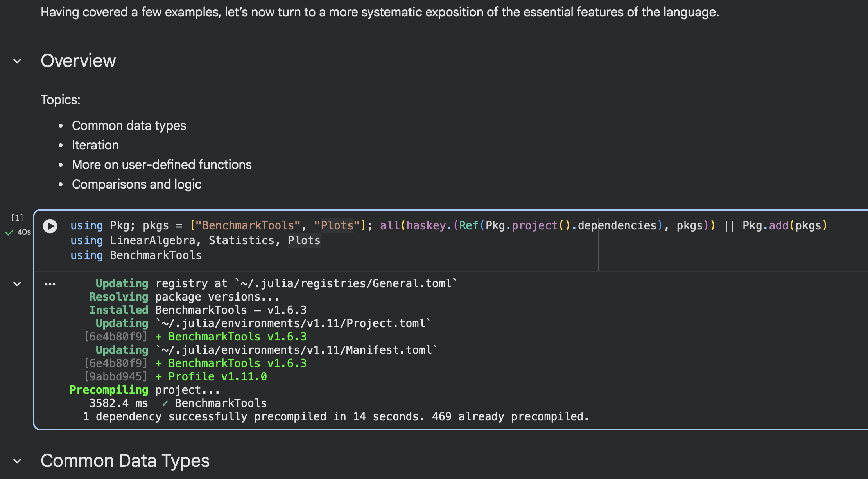Click the 40s execution time label
Screen dimensions: 868x479
tap(24, 232)
